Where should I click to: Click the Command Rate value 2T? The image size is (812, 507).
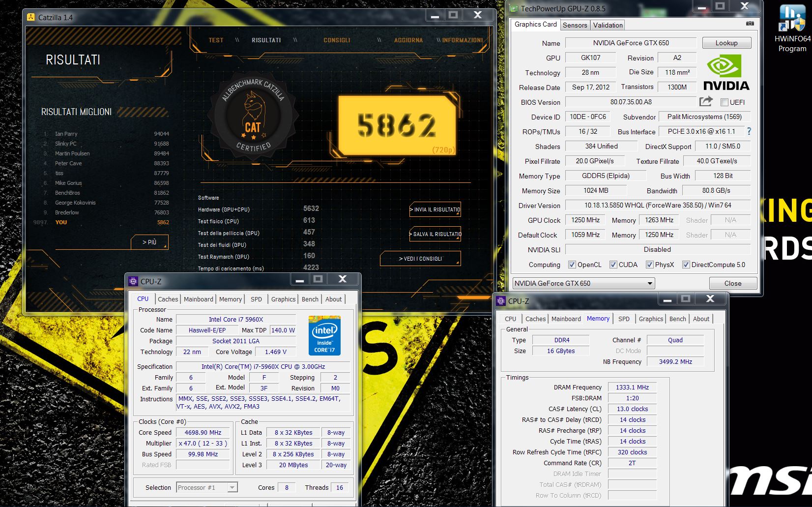coord(632,463)
